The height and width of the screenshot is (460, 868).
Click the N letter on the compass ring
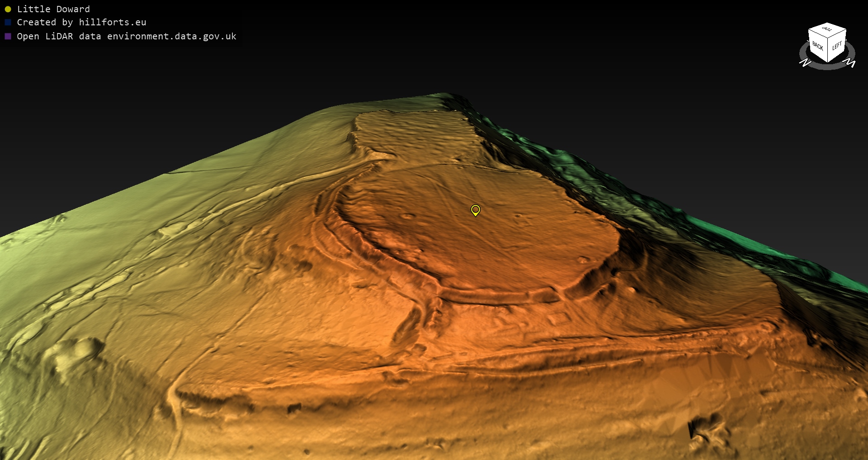coord(805,62)
